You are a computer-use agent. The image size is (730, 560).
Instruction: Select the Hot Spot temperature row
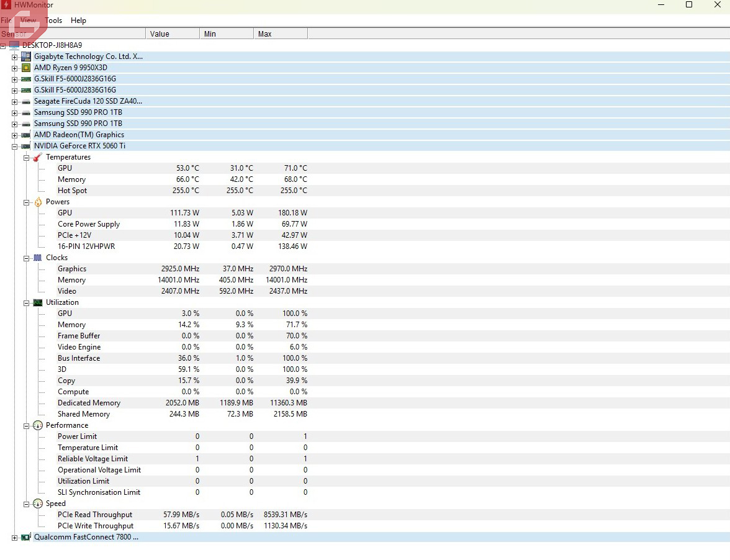coord(73,191)
